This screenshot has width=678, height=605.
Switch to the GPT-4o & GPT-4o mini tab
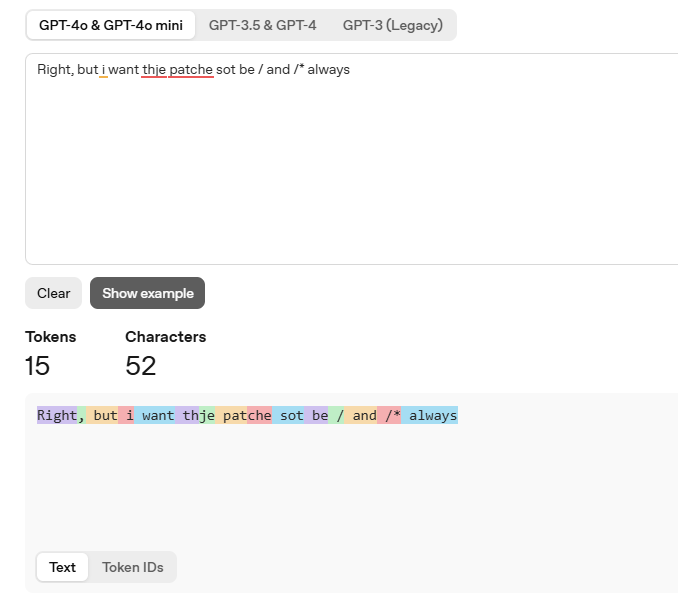111,25
